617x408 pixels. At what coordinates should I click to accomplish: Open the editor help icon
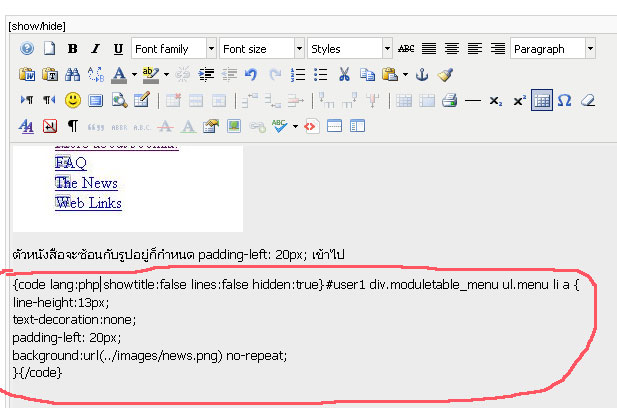tap(27, 48)
